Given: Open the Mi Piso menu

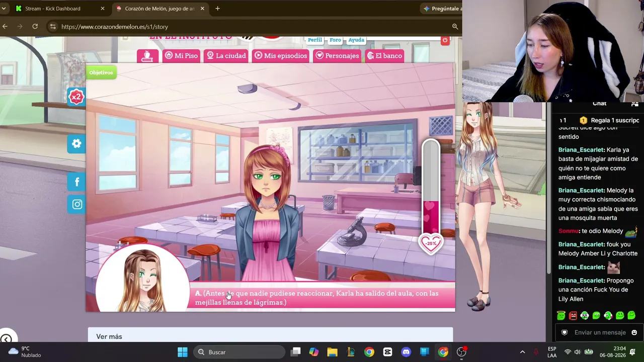Looking at the screenshot, I should 182,56.
